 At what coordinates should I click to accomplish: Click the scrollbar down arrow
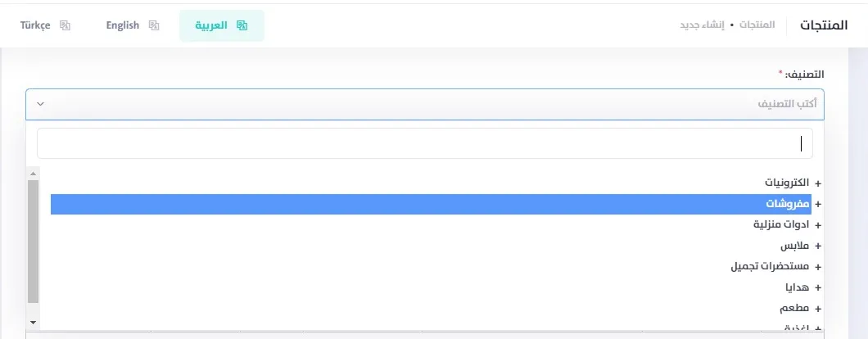tap(33, 323)
